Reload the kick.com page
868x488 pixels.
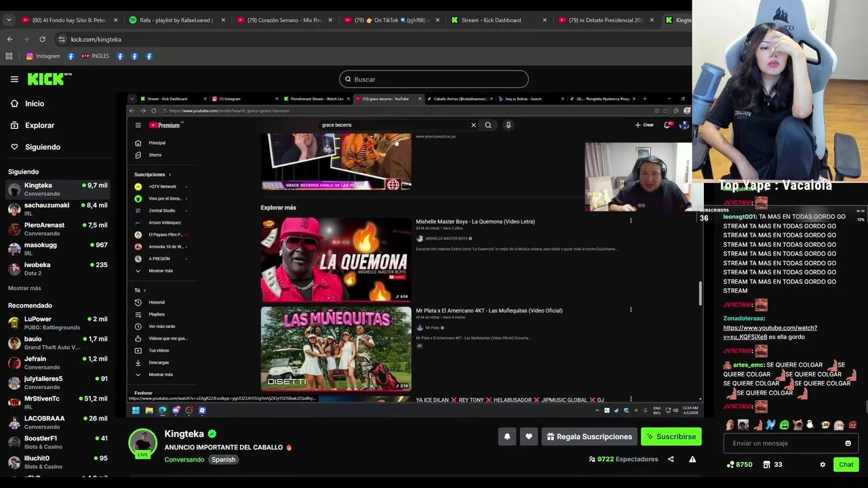coord(42,39)
